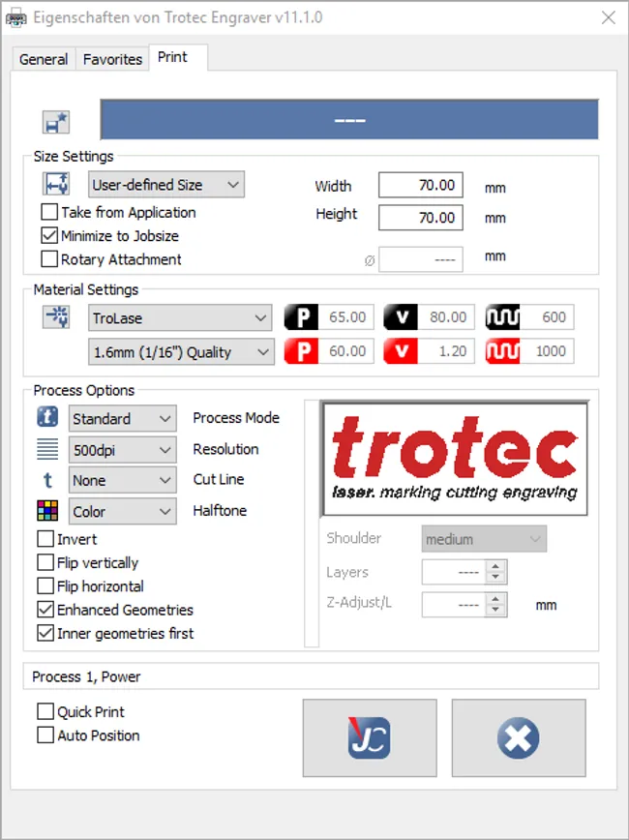Click the Halftone color grid icon

[x=47, y=511]
